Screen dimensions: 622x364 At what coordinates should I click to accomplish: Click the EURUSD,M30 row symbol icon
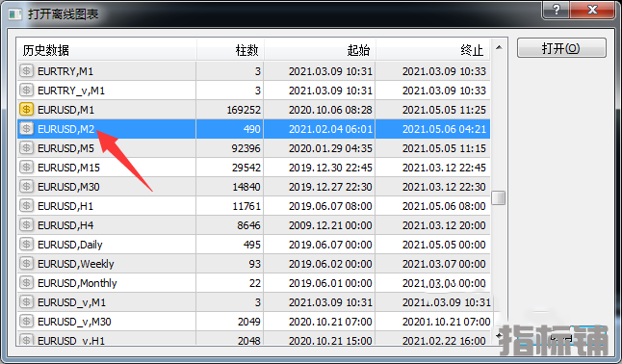[x=27, y=187]
